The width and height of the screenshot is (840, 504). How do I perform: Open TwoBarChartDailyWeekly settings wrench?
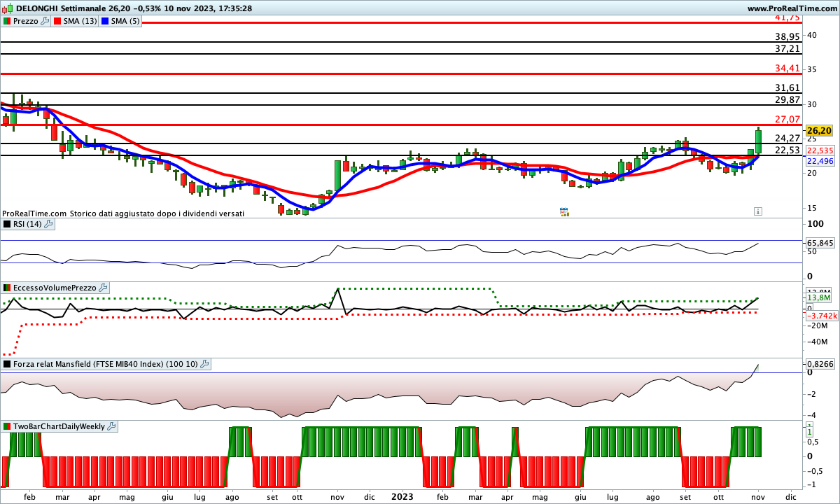coord(112,426)
